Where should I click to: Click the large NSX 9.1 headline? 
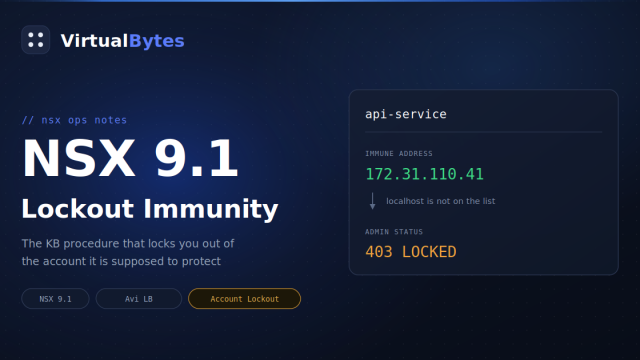pos(130,159)
